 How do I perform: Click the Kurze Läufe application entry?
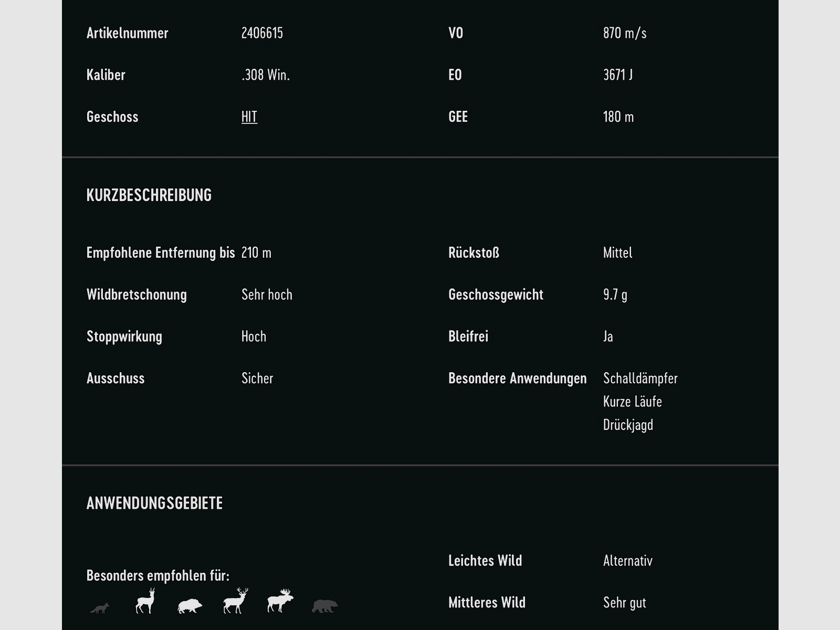coord(633,402)
